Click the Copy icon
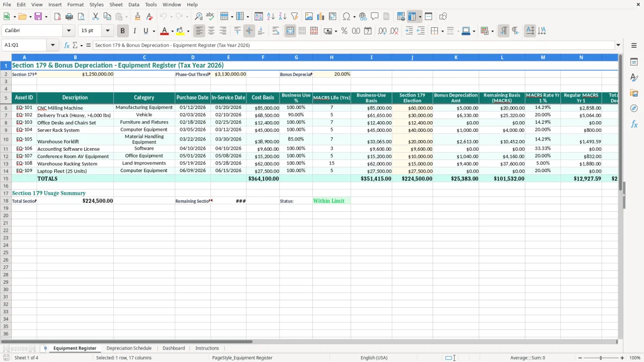 [x=107, y=17]
